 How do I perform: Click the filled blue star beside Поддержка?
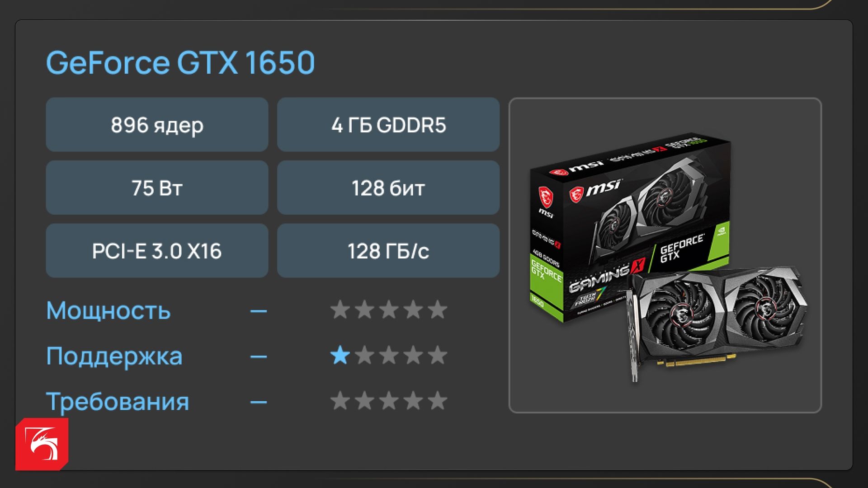point(340,356)
